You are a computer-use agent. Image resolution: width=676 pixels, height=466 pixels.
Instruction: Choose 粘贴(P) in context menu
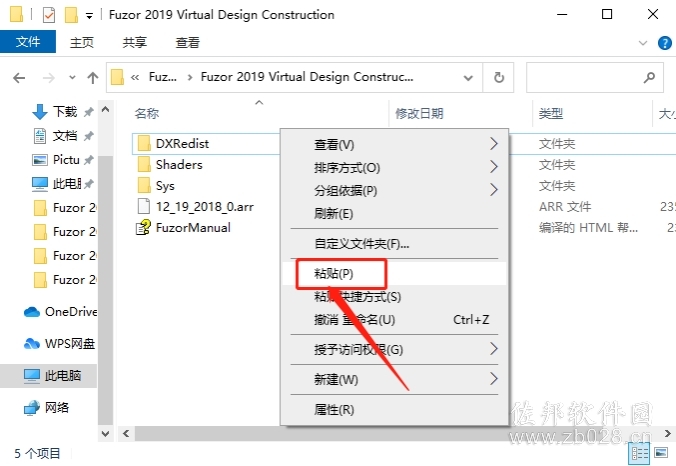click(x=394, y=274)
